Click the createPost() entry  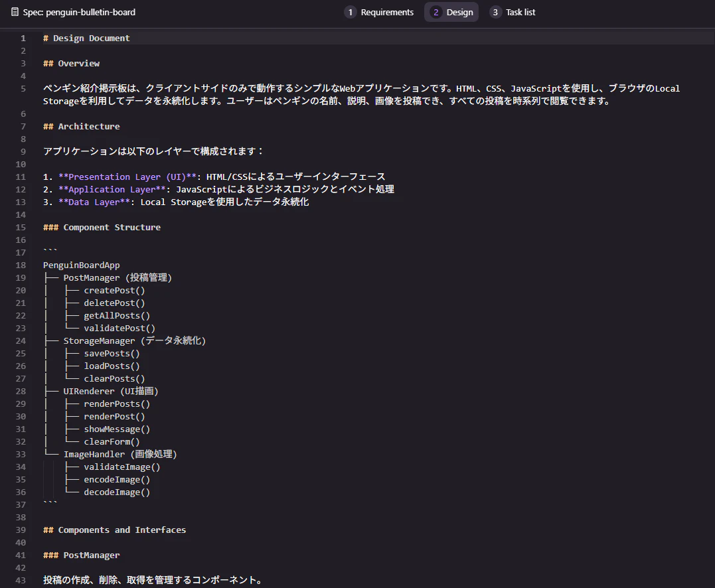[x=114, y=291]
